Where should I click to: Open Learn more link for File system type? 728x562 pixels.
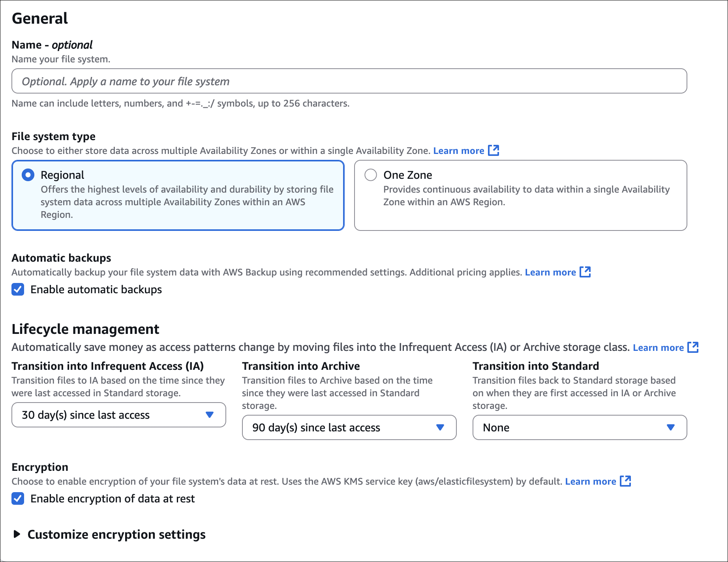(458, 151)
